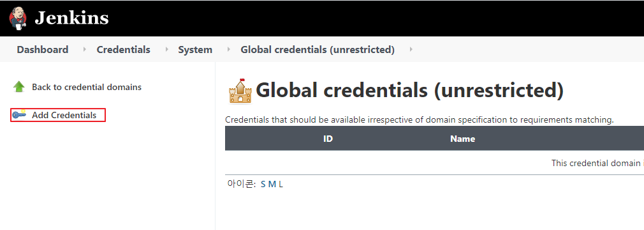Click the Name column header

[x=462, y=139]
